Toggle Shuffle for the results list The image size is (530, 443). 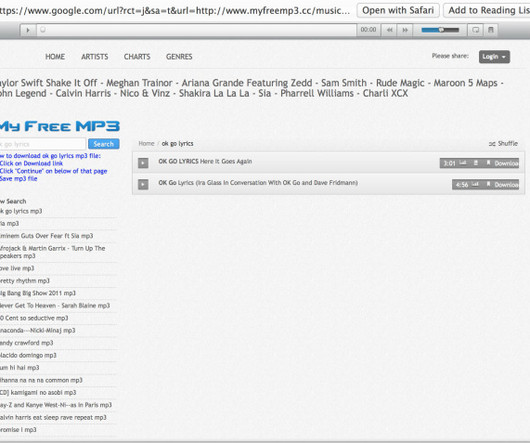click(503, 144)
